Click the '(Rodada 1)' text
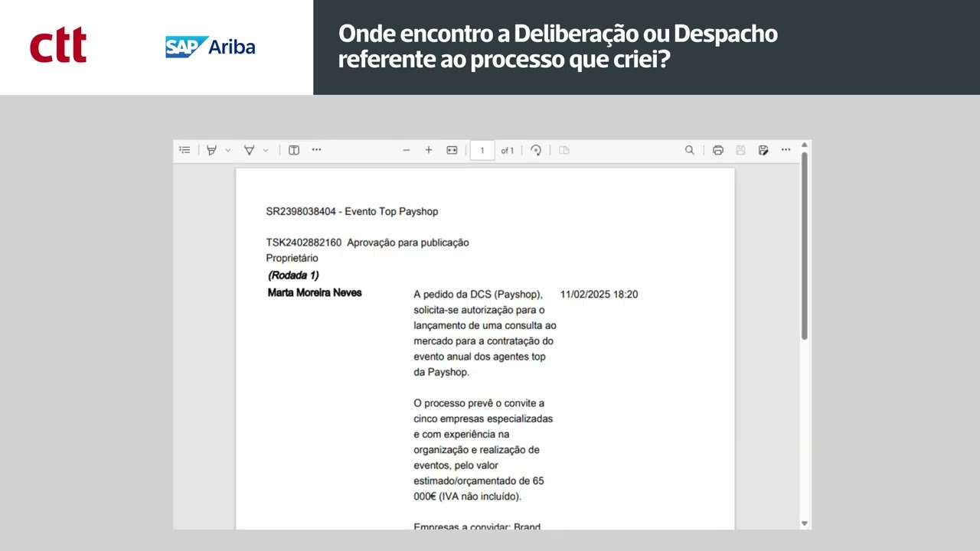980x551 pixels. click(x=293, y=275)
